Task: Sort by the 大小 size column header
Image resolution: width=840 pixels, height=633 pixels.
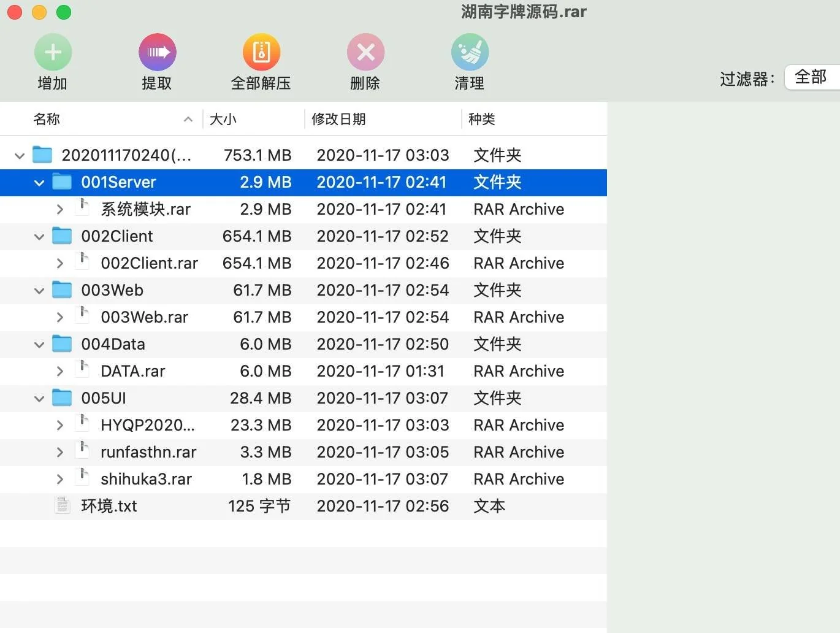Action: (x=223, y=119)
